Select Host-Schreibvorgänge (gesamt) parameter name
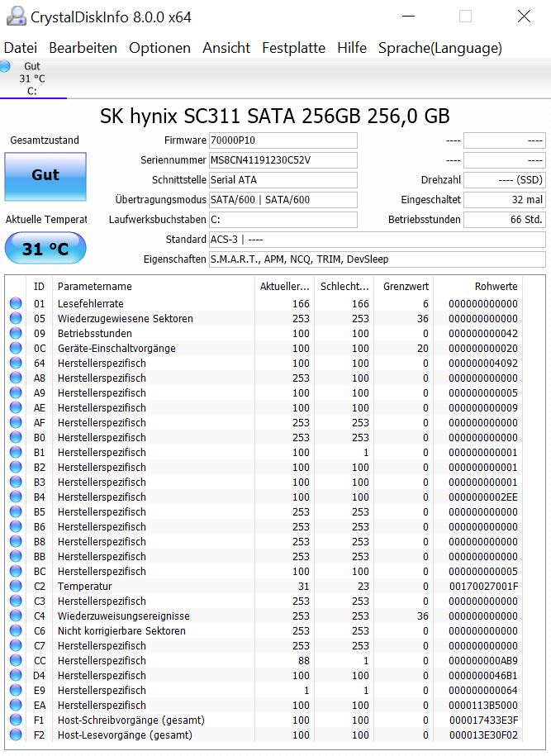Viewport: 551px width, 756px height. pos(131,720)
